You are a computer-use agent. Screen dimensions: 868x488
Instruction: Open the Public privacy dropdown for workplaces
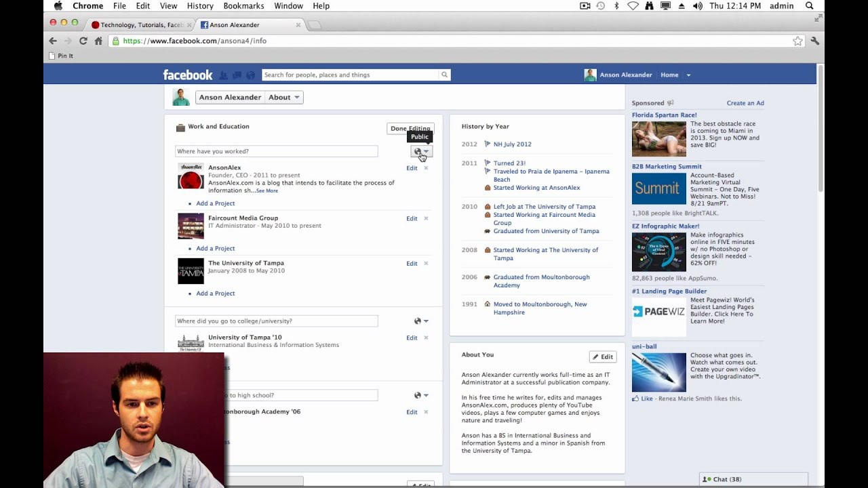click(421, 152)
